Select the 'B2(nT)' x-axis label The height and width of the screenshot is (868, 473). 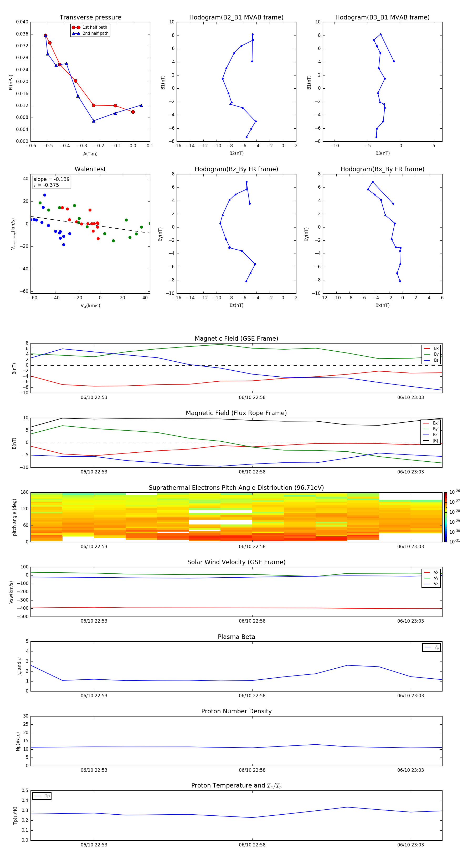click(236, 153)
